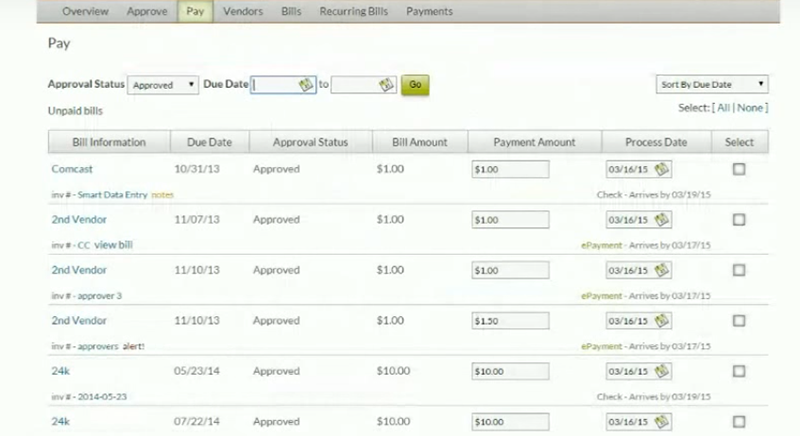Switch to the Vendors tab

pos(242,12)
